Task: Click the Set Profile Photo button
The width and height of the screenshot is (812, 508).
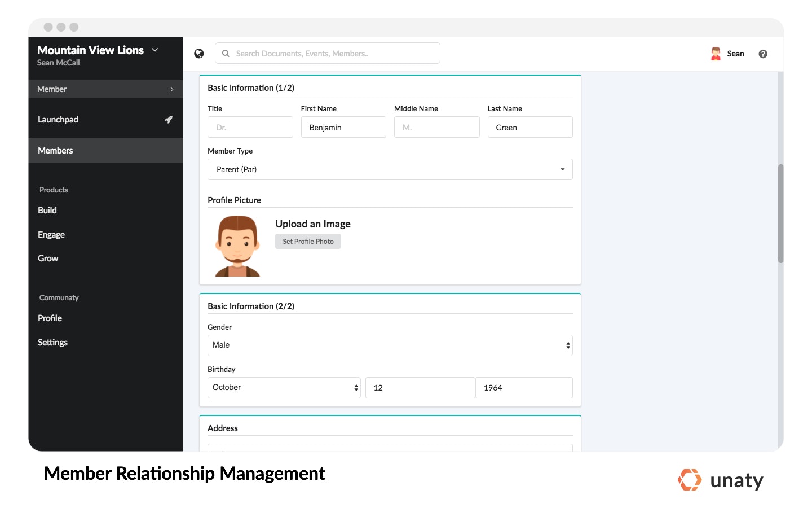Action: 308,242
